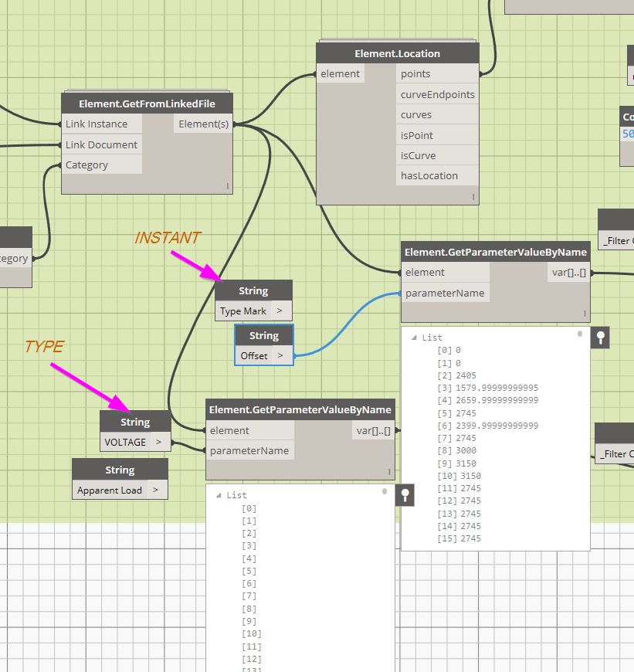Click the curveEndpoints output port
Image resolution: width=634 pixels, height=672 pixels.
tap(437, 94)
